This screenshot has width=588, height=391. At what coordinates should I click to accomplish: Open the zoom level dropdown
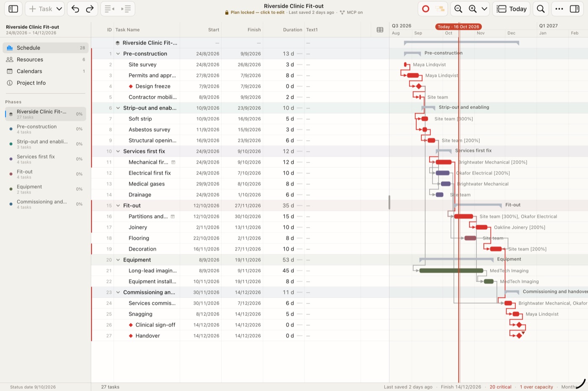click(x=484, y=9)
